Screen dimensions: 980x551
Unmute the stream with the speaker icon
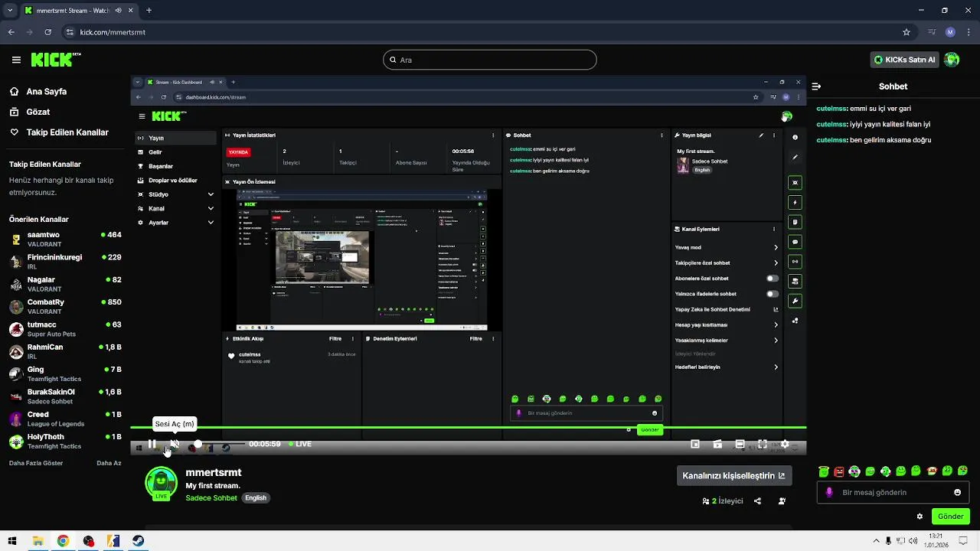175,444
